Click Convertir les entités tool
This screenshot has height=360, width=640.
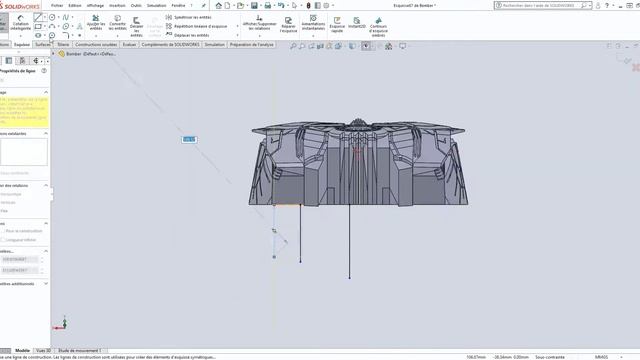pos(118,23)
